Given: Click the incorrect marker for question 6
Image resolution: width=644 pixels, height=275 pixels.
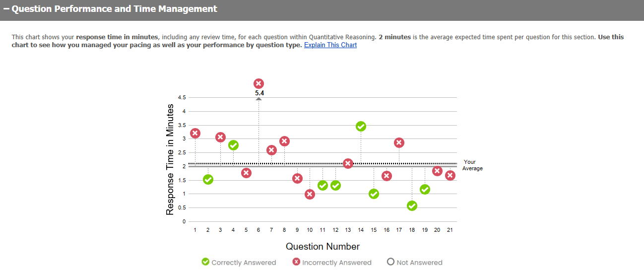Looking at the screenshot, I should 258,84.
